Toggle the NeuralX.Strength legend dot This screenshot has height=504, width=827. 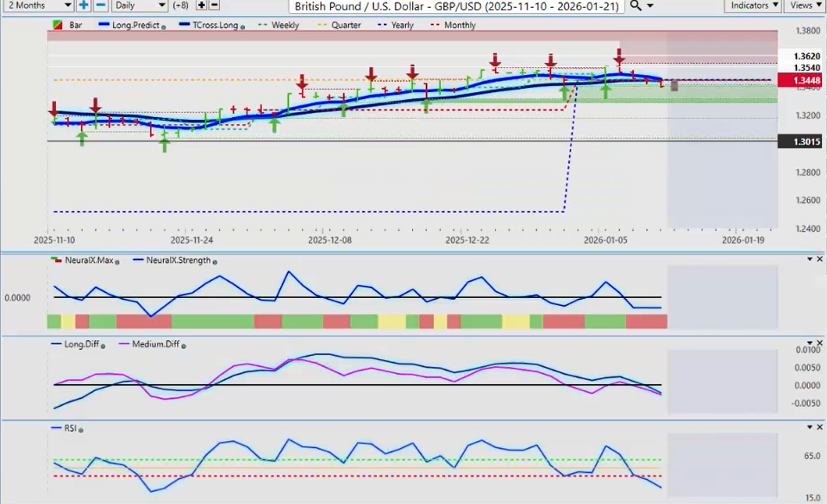pyautogui.click(x=215, y=261)
